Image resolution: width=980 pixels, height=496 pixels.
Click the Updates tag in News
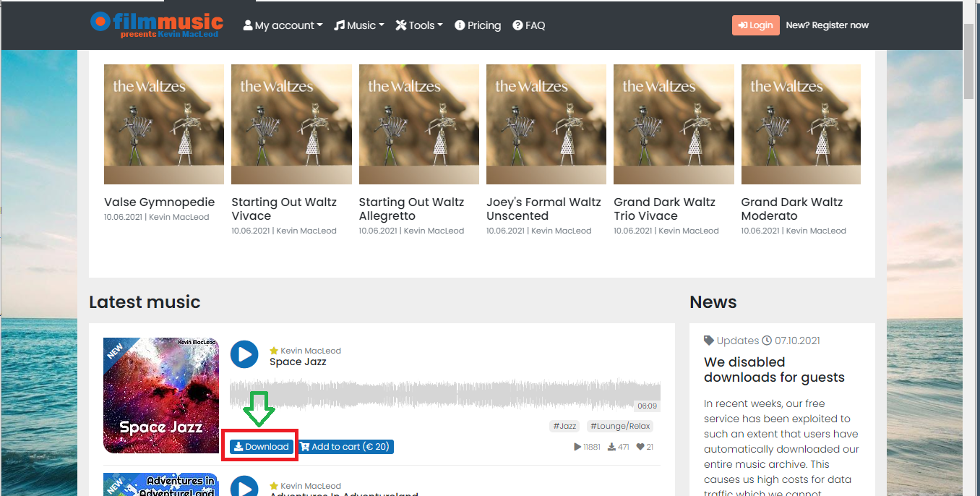tap(732, 341)
